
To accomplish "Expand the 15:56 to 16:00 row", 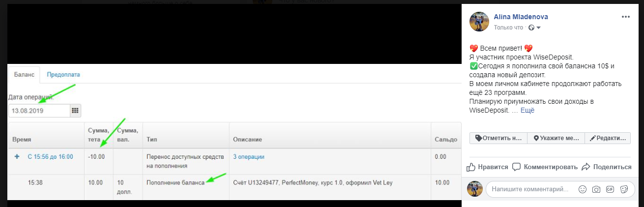I will (18, 156).
